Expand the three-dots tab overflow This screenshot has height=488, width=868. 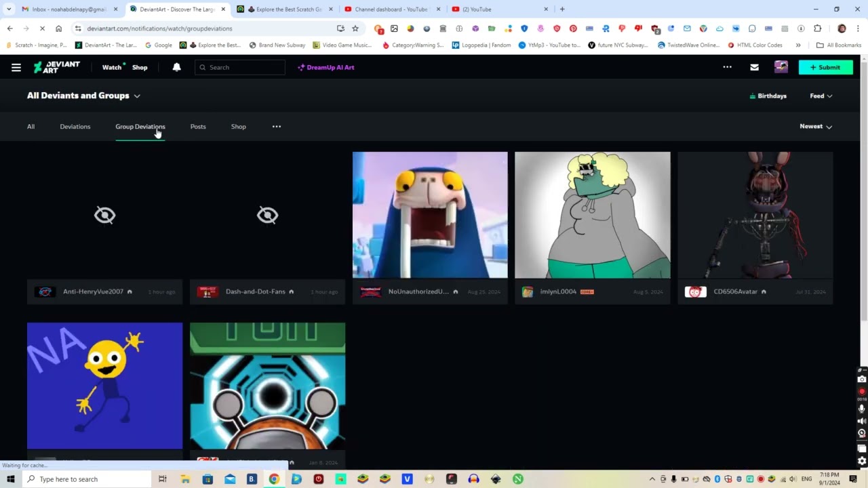point(276,126)
